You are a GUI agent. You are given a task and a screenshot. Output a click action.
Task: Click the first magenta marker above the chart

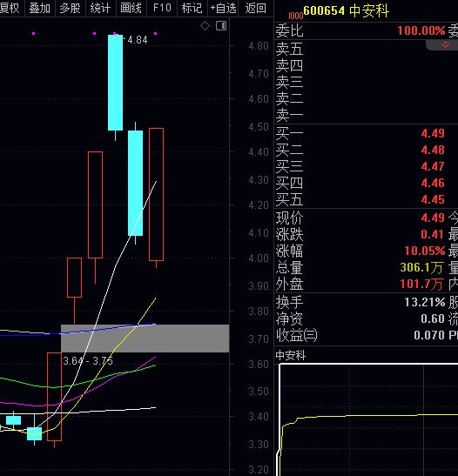(x=33, y=33)
